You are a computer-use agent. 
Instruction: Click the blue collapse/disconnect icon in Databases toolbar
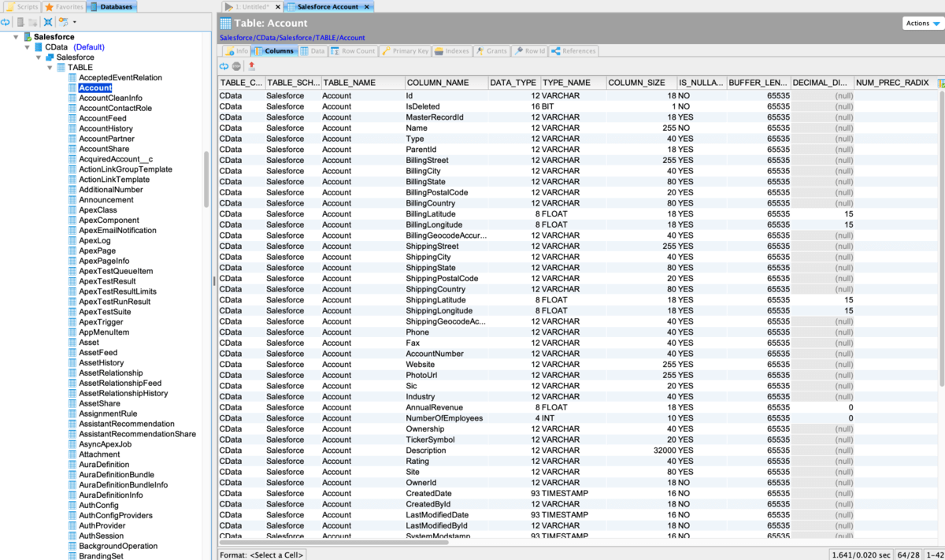(x=48, y=22)
